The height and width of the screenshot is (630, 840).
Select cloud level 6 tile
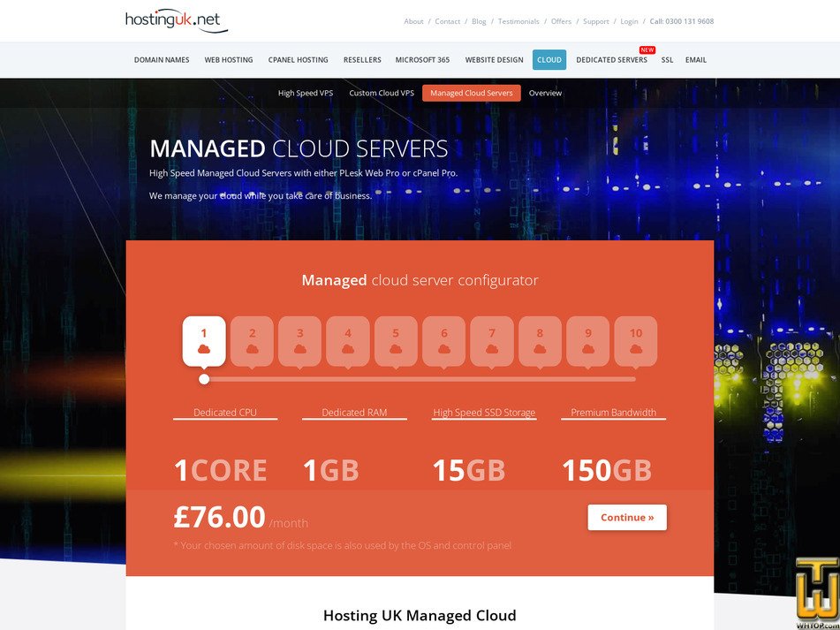click(x=443, y=341)
